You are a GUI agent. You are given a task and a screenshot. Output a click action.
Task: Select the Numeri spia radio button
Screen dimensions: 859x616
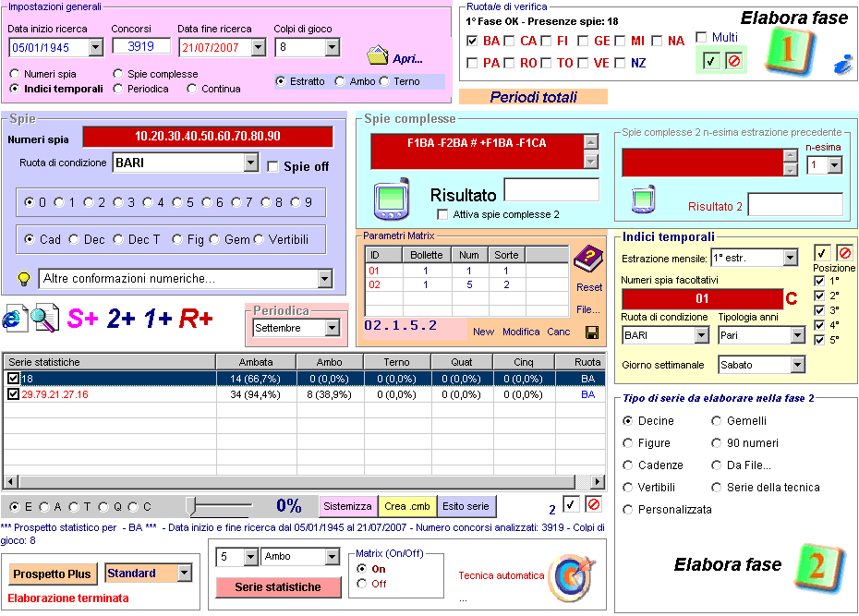15,74
